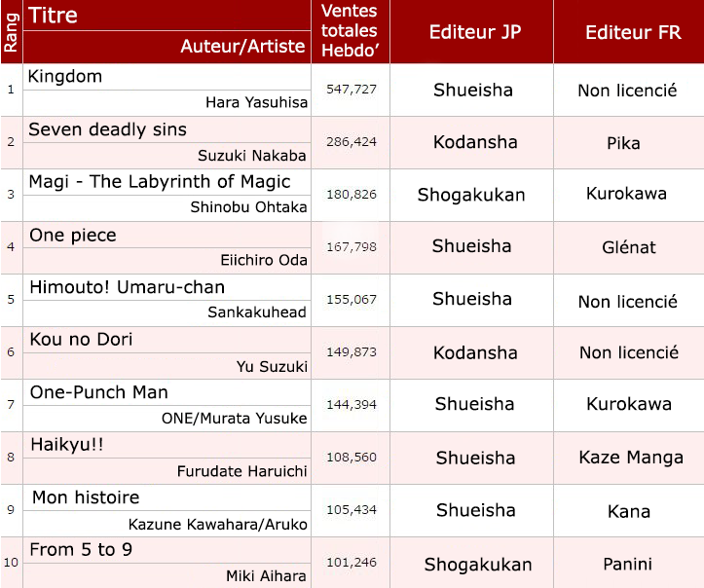Click Shueisha in the Kingdom row
This screenshot has width=704, height=588.
pyautogui.click(x=473, y=90)
